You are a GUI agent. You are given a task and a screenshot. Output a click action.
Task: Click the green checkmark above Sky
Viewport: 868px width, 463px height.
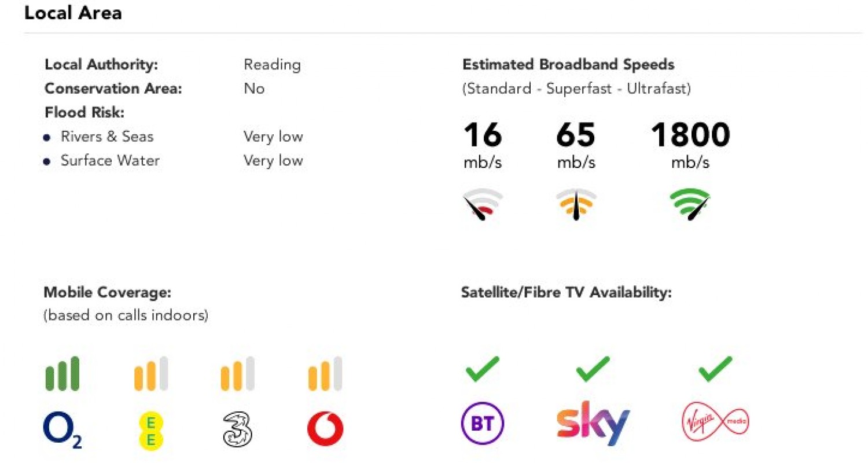pos(593,369)
